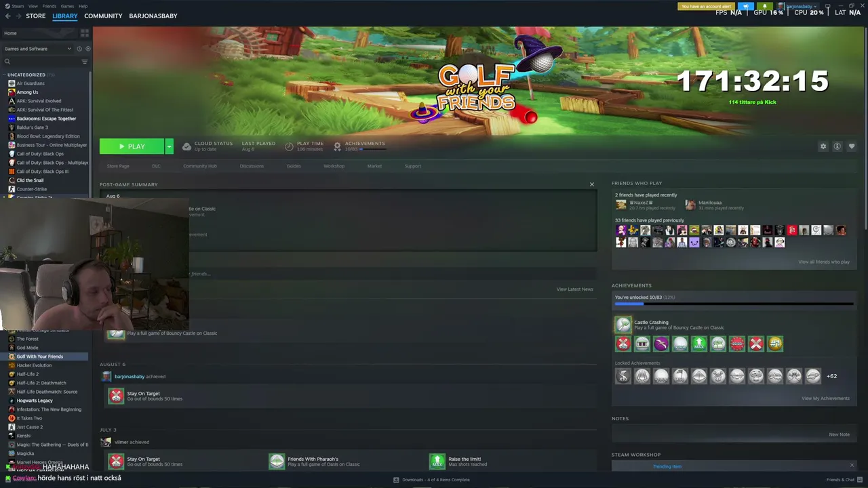
Task: Open the Friends menu
Action: [x=50, y=6]
